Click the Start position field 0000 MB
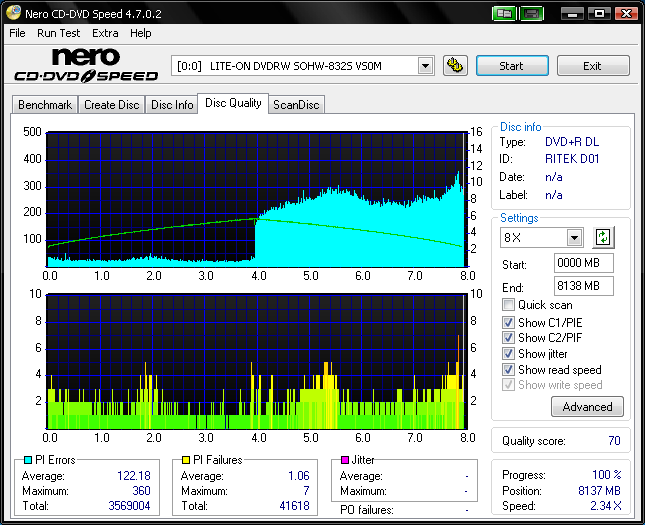This screenshot has height=525, width=645. coord(583,263)
